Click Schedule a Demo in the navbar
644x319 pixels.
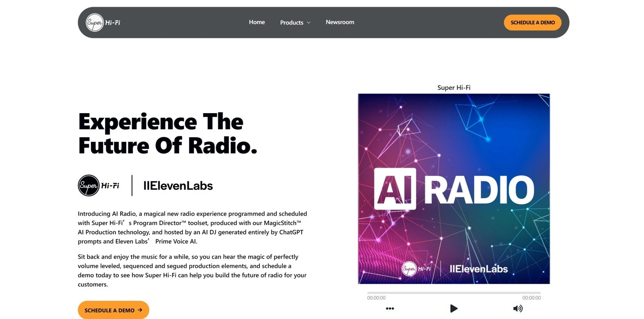coord(532,22)
